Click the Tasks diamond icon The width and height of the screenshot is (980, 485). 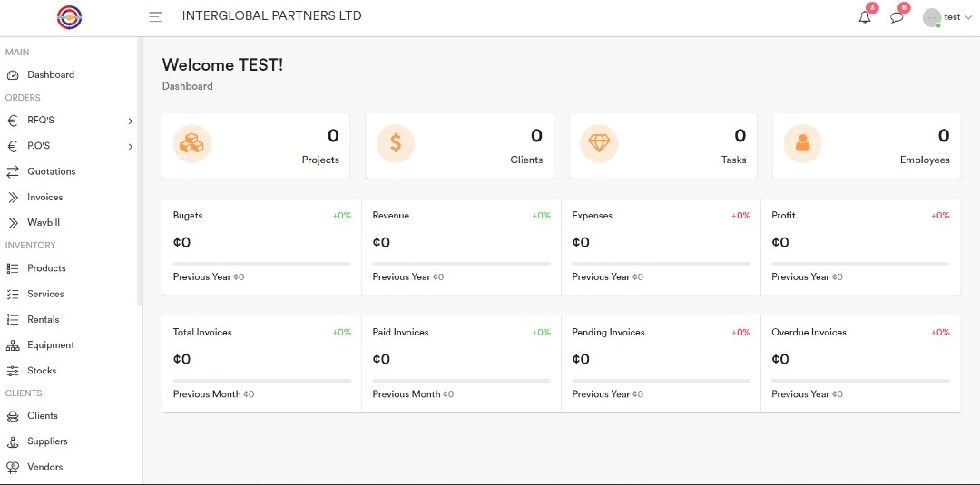[x=599, y=143]
